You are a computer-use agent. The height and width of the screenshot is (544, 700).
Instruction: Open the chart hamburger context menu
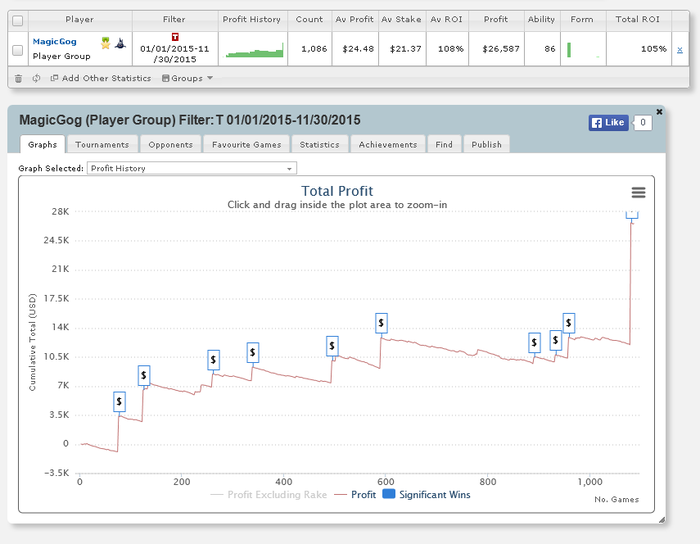(x=638, y=192)
